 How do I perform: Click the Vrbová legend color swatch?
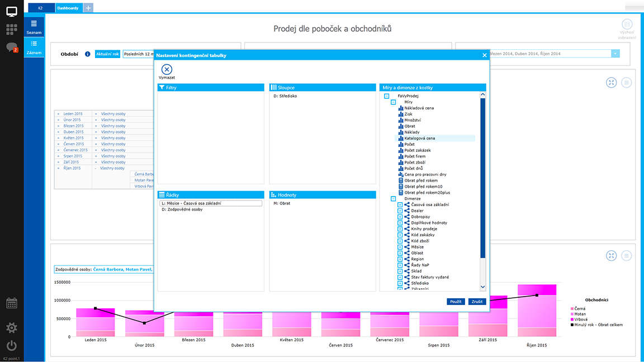pos(572,320)
